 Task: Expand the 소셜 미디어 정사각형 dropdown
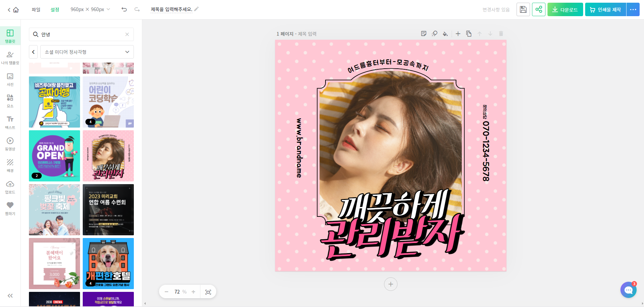click(87, 52)
